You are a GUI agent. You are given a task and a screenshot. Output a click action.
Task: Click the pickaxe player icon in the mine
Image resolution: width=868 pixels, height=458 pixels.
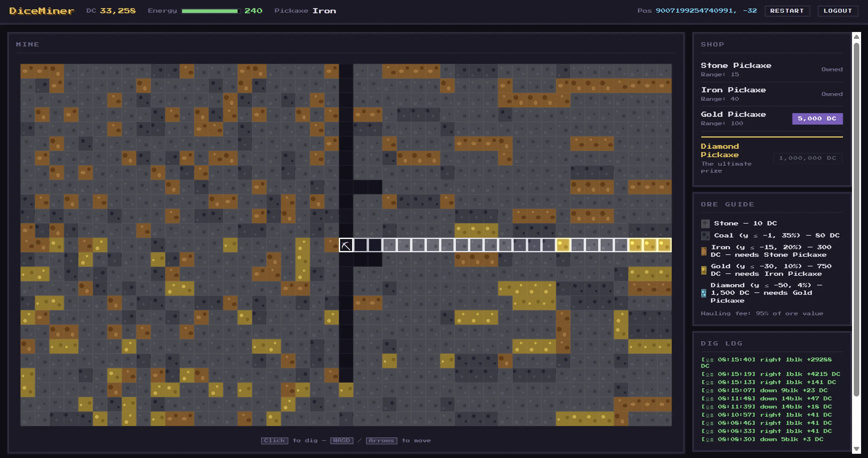point(346,245)
